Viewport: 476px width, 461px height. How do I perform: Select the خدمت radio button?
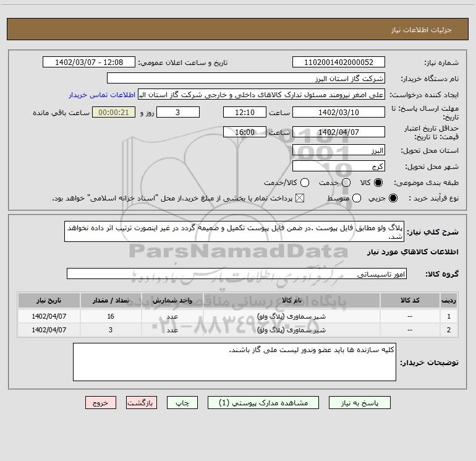tap(346, 183)
